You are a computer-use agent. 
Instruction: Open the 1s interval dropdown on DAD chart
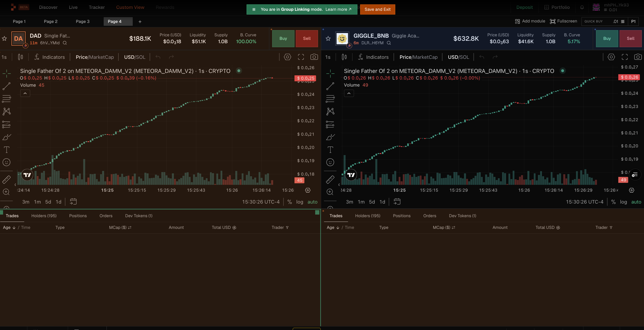tap(4, 57)
